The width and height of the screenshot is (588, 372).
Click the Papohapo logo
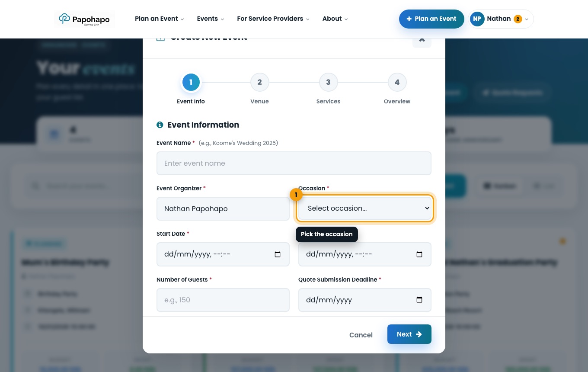point(84,19)
